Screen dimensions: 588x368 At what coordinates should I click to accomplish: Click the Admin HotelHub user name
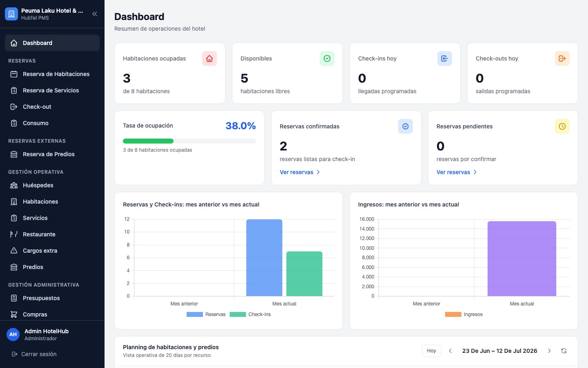[47, 331]
